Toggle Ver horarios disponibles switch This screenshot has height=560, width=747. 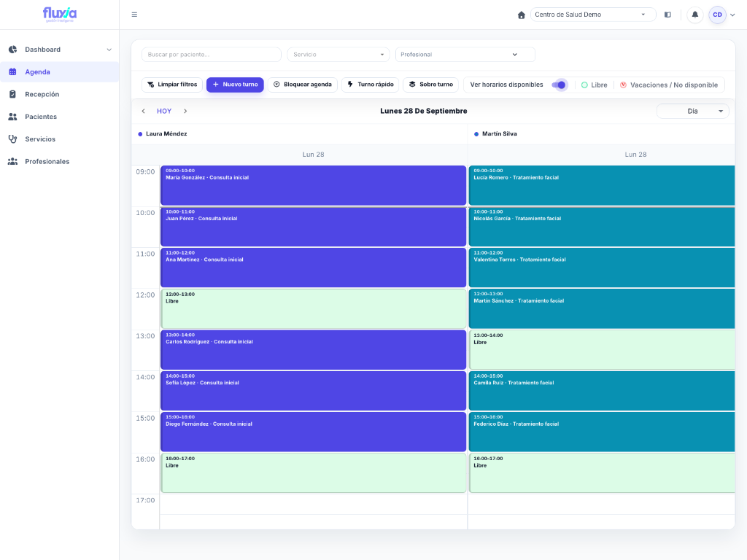[x=559, y=85]
